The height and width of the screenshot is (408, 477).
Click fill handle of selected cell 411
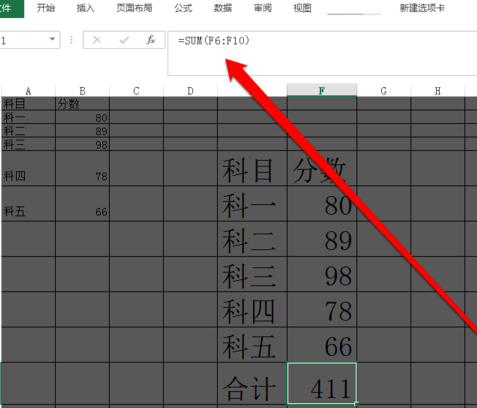357,404
